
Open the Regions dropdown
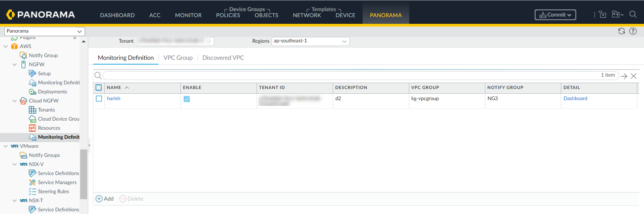point(344,41)
